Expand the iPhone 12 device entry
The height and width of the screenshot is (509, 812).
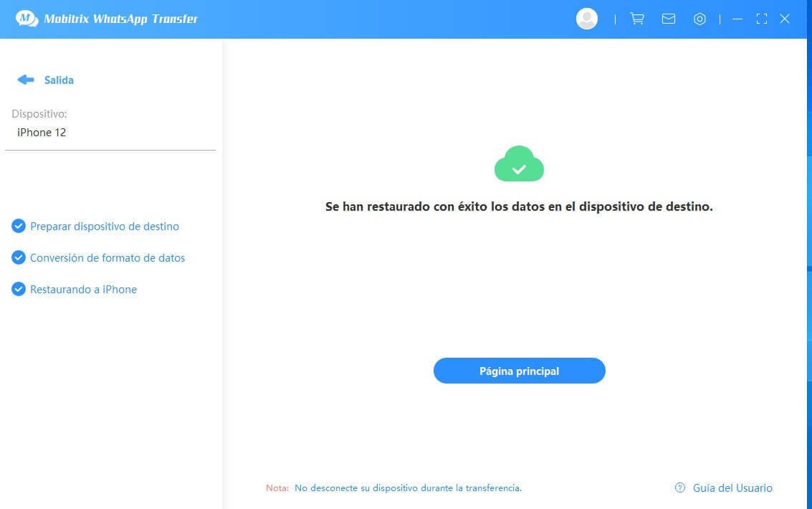click(x=41, y=132)
